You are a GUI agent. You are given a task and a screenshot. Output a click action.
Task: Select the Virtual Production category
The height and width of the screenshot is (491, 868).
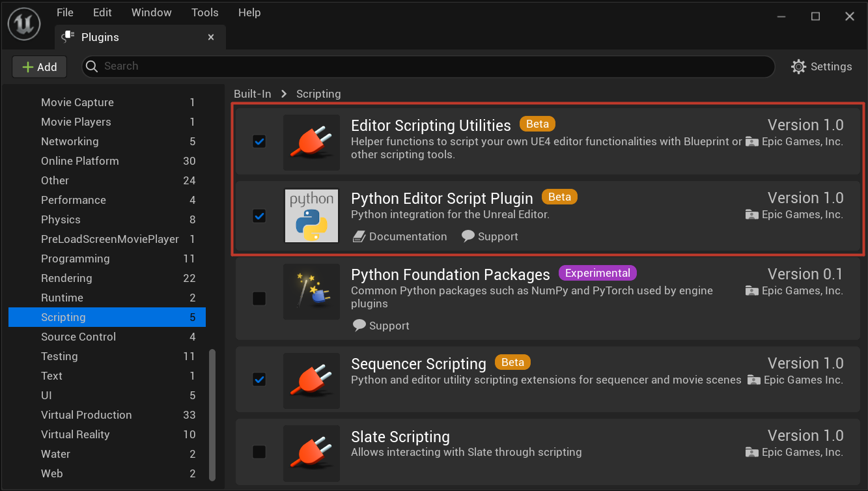tap(107, 415)
